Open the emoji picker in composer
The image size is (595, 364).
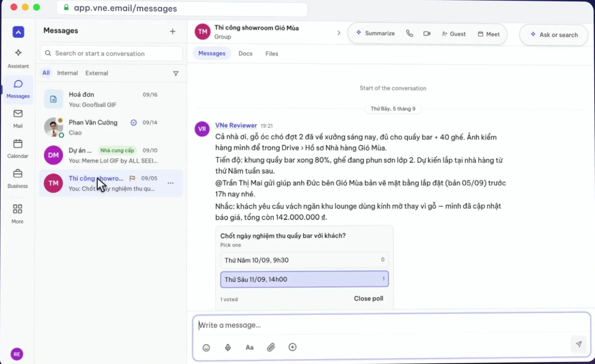[206, 348]
